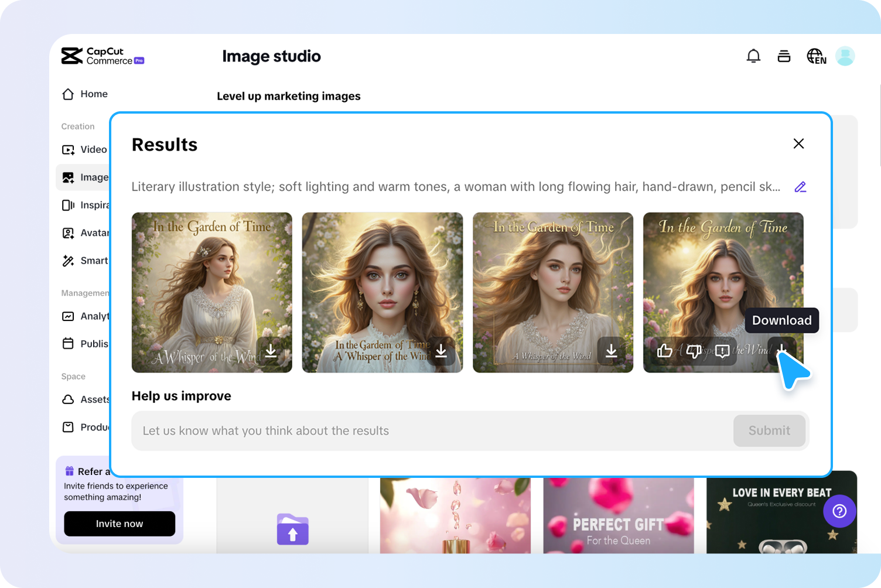Report the fourth image via comment icon
The height and width of the screenshot is (588, 881).
pos(722,351)
